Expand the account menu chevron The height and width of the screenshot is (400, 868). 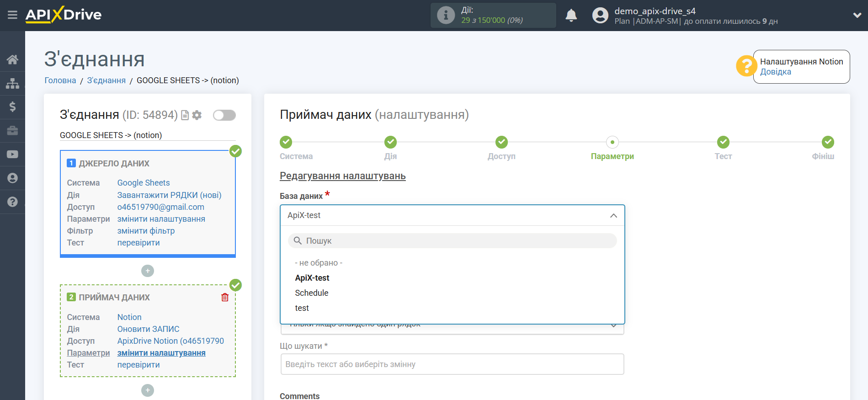857,15
